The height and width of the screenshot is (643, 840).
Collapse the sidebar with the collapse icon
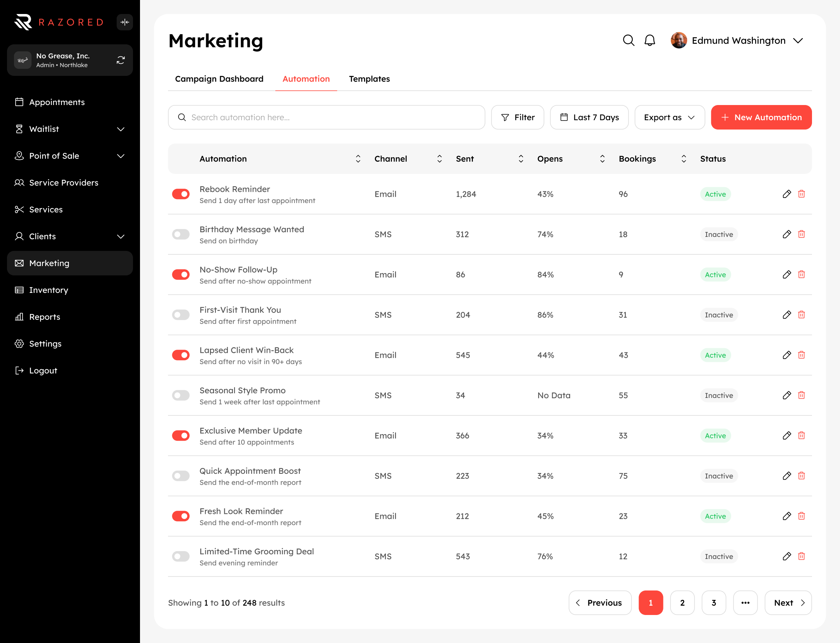pos(125,22)
